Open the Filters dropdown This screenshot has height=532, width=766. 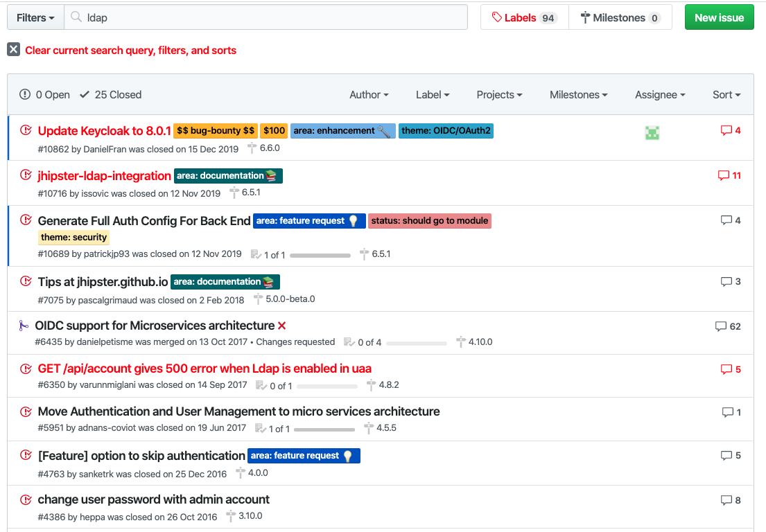pos(35,17)
